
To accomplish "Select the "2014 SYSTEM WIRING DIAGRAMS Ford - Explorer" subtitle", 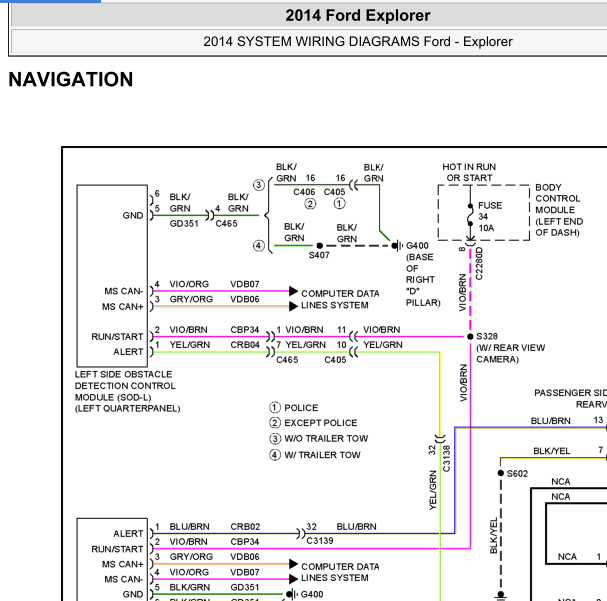I will coord(357,41).
